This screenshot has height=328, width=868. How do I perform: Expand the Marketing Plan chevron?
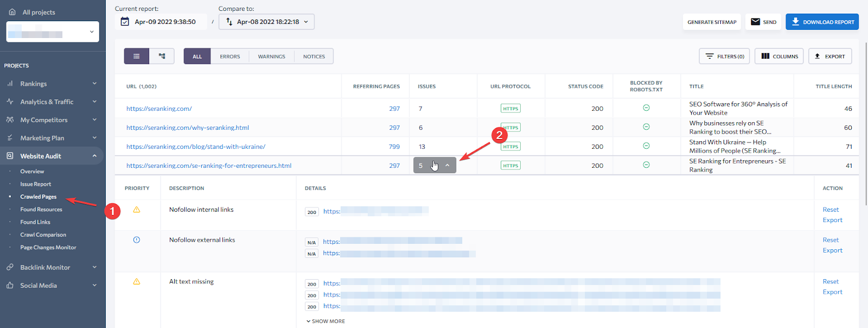(94, 138)
